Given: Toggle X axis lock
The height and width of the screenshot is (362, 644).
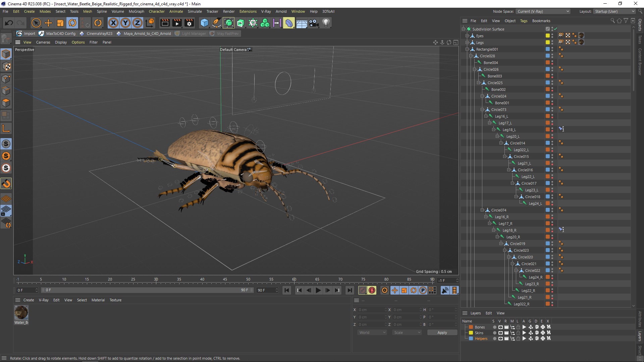Looking at the screenshot, I should (x=113, y=23).
